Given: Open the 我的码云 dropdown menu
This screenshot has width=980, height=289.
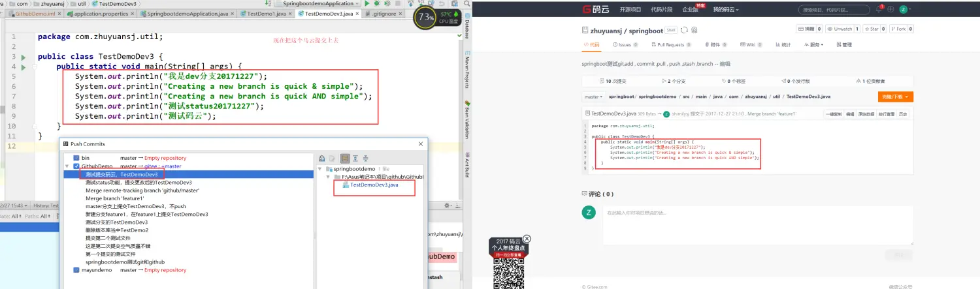Looking at the screenshot, I should (726, 9).
